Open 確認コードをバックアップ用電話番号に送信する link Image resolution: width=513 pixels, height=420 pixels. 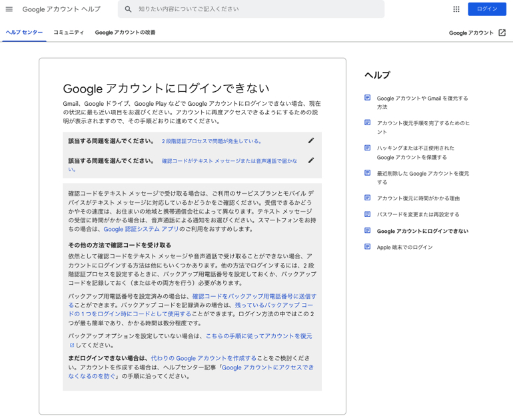255,296
